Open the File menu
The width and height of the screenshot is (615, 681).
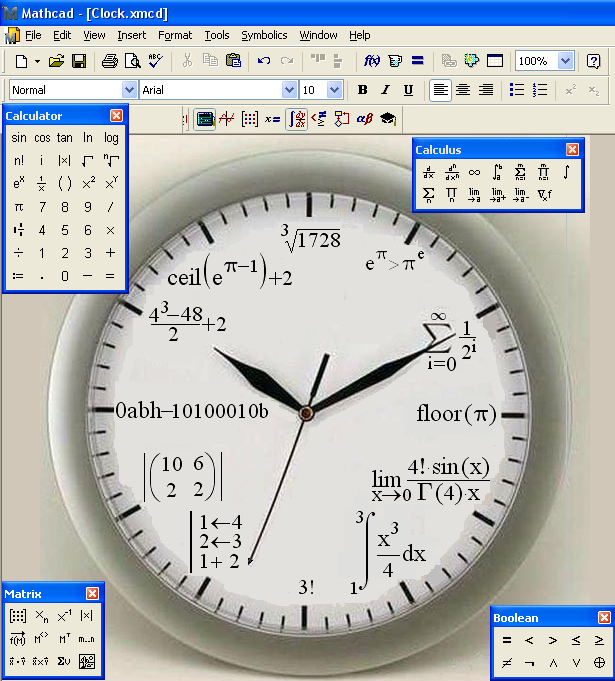point(33,35)
